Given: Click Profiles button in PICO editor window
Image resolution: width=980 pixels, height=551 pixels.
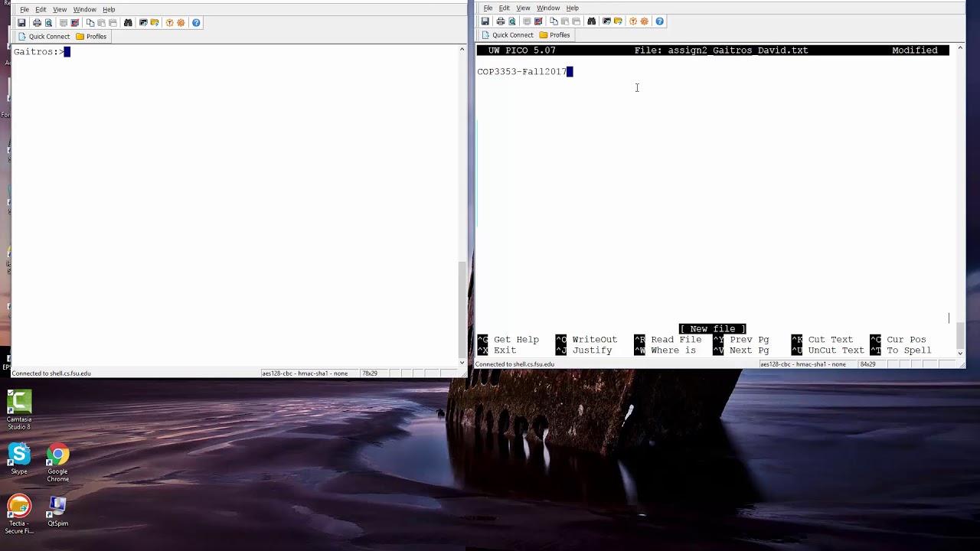Looking at the screenshot, I should coord(554,35).
